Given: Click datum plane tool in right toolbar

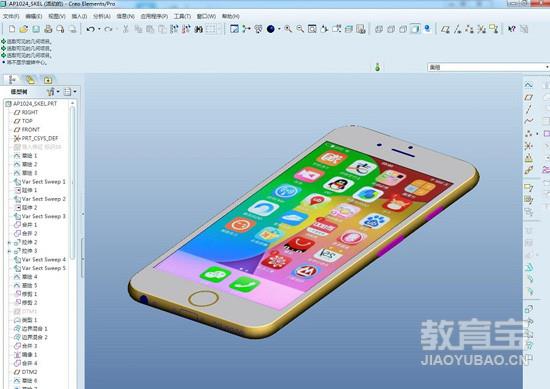Looking at the screenshot, I should pyautogui.click(x=529, y=97).
